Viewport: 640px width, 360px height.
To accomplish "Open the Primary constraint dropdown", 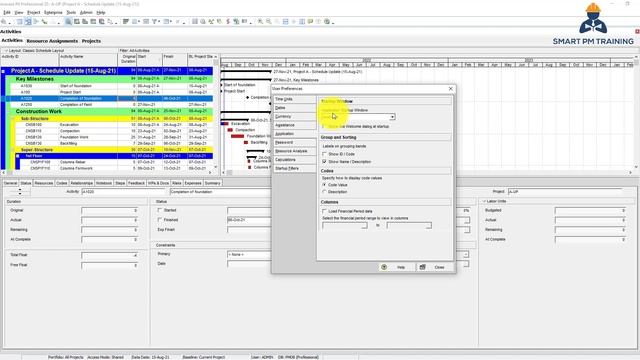I will point(465,254).
